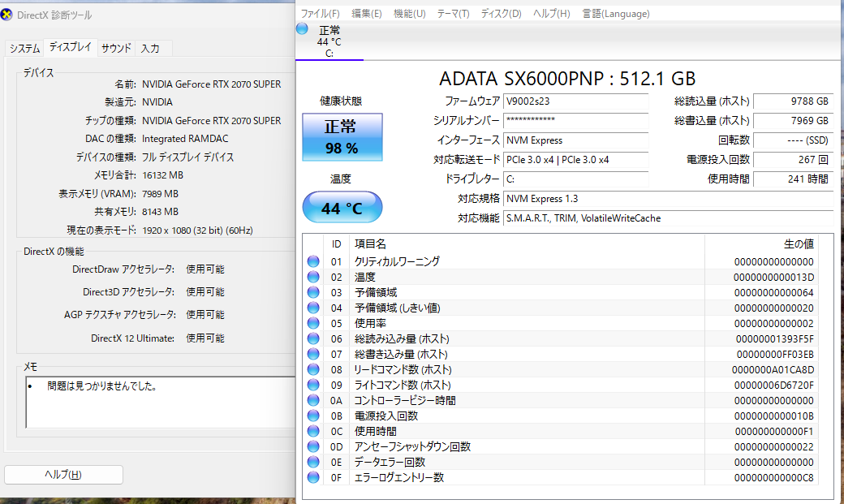Image resolution: width=844 pixels, height=504 pixels.
Task: Click the ドライブレター field showing C:
Action: pos(576,179)
